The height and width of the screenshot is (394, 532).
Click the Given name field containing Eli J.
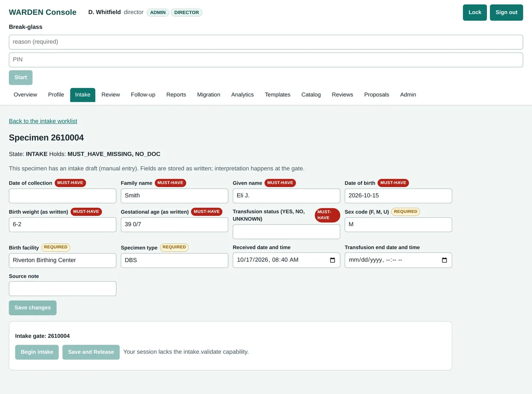pyautogui.click(x=287, y=196)
